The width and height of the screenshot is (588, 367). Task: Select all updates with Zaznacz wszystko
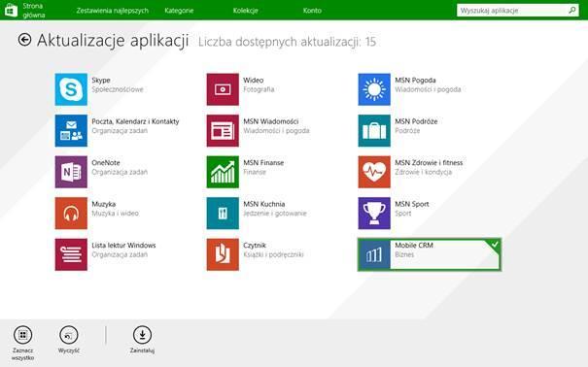23,343
